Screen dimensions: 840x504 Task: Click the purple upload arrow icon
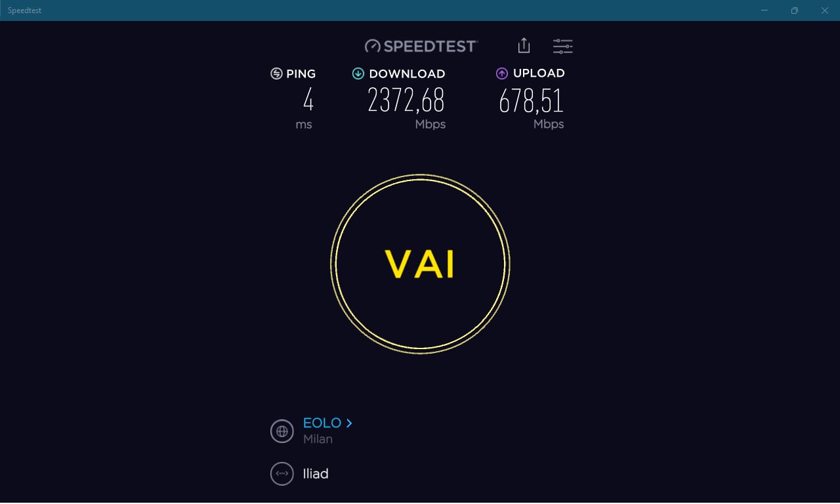502,73
